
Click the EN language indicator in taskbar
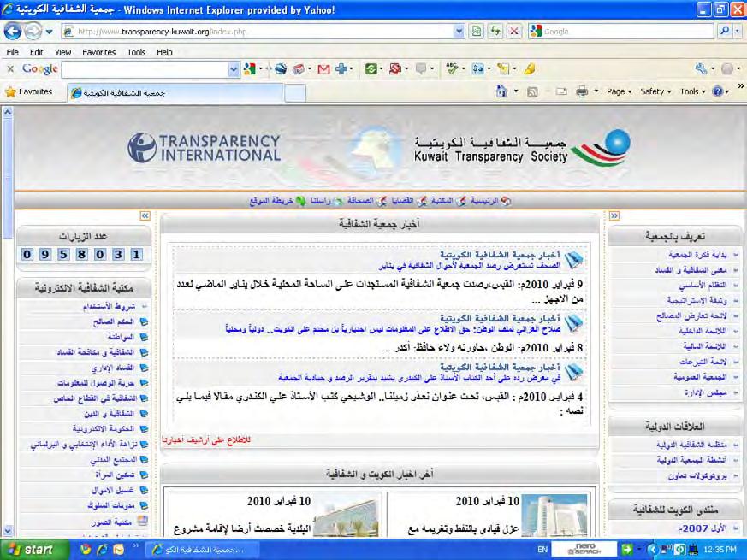(542, 550)
